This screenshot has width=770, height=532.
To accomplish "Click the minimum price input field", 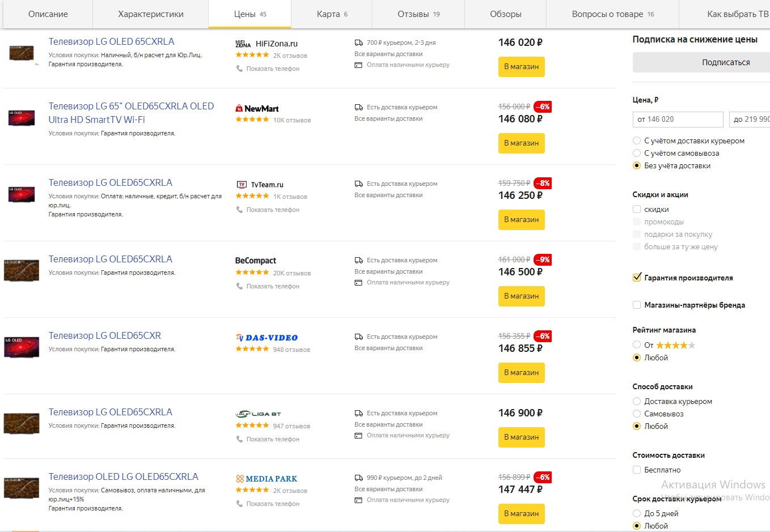I will click(x=678, y=119).
